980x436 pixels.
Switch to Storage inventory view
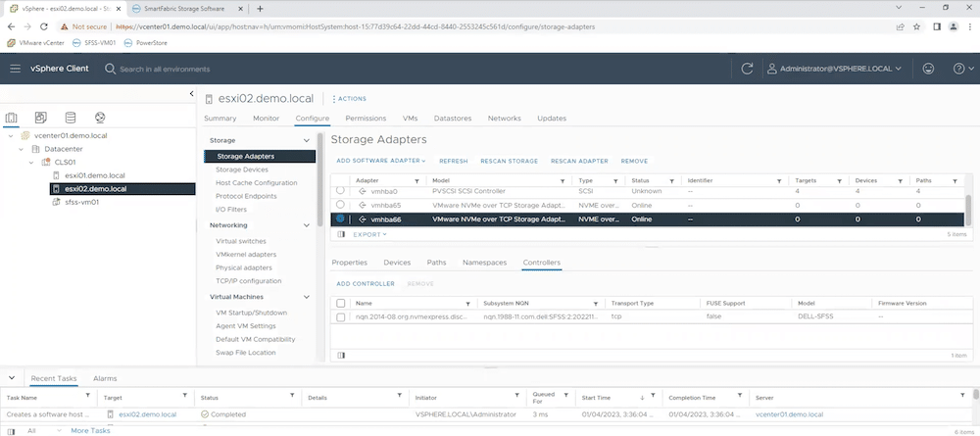pyautogui.click(x=70, y=118)
